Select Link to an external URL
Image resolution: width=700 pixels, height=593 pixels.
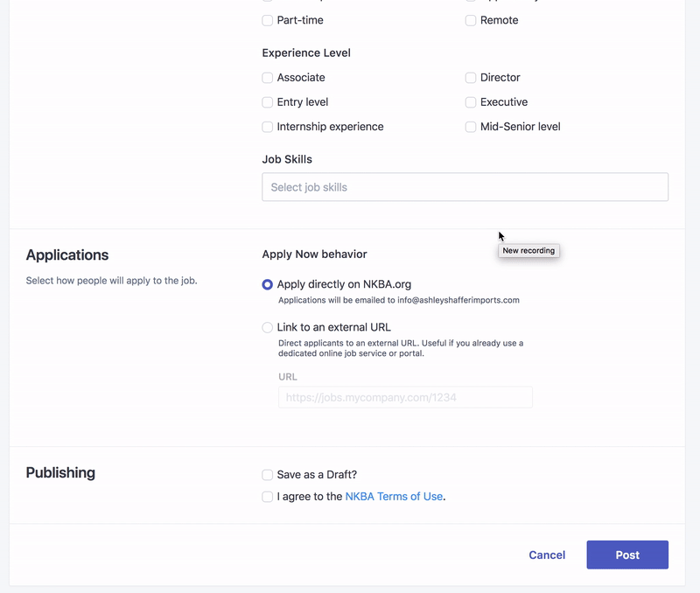pyautogui.click(x=268, y=327)
